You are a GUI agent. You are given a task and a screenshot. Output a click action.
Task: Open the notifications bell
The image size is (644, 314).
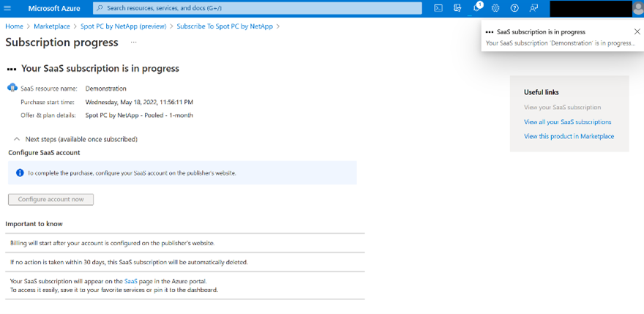click(x=476, y=8)
